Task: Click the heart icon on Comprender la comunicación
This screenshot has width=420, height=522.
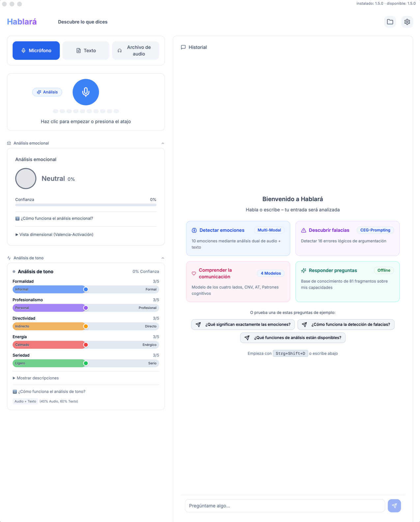Action: point(194,274)
